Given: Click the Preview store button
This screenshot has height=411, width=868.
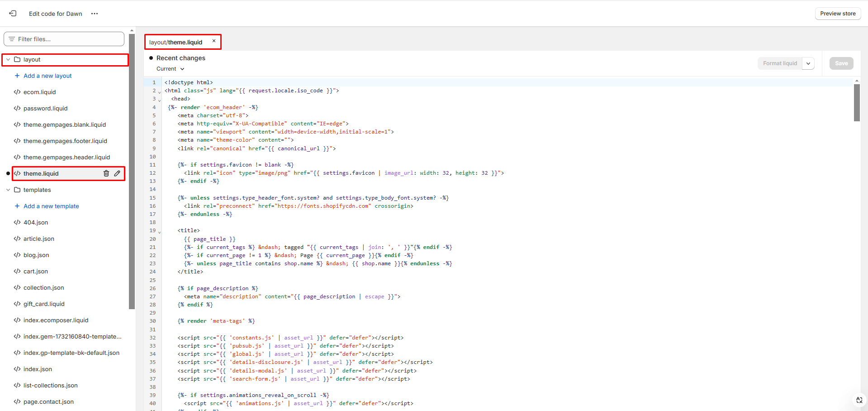Looking at the screenshot, I should [x=838, y=14].
